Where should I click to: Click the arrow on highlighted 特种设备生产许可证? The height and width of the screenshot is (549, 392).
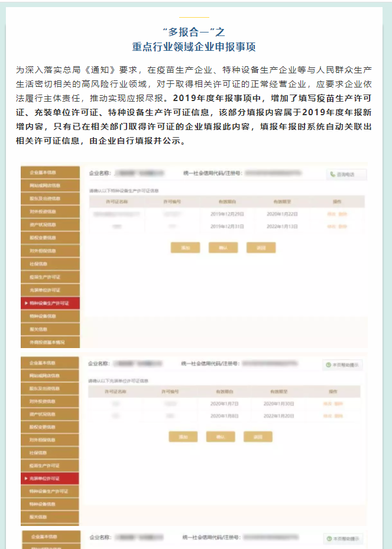(x=25, y=303)
